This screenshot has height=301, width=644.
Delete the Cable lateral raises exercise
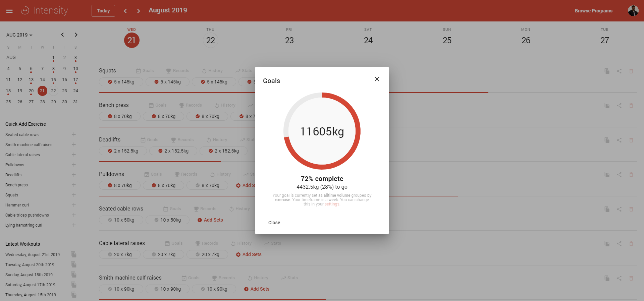[x=631, y=244]
